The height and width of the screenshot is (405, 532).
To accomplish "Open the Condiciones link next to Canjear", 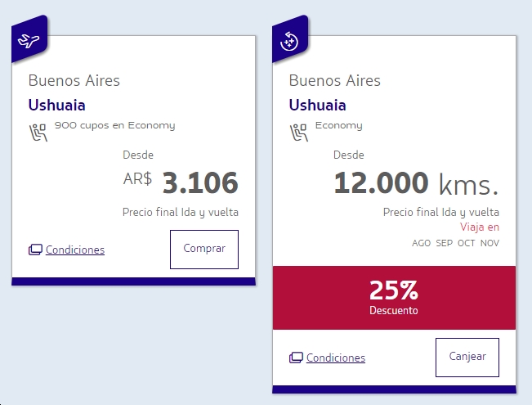I will (x=336, y=358).
